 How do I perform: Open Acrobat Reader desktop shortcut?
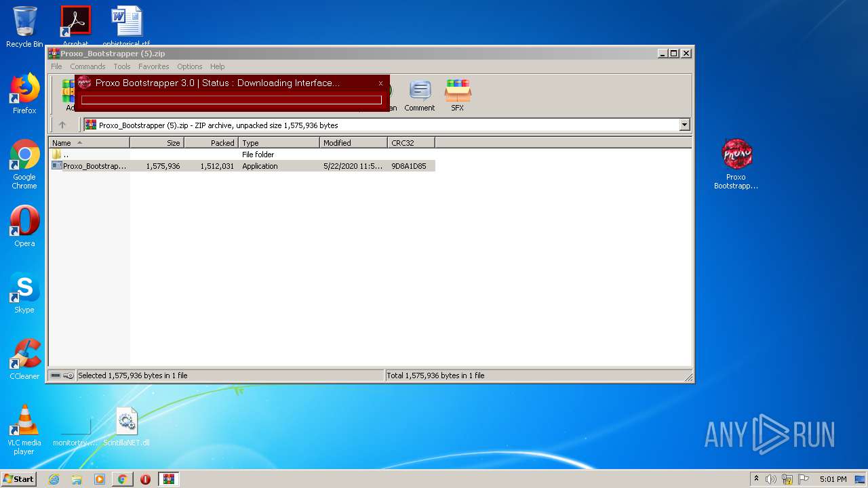[x=75, y=26]
